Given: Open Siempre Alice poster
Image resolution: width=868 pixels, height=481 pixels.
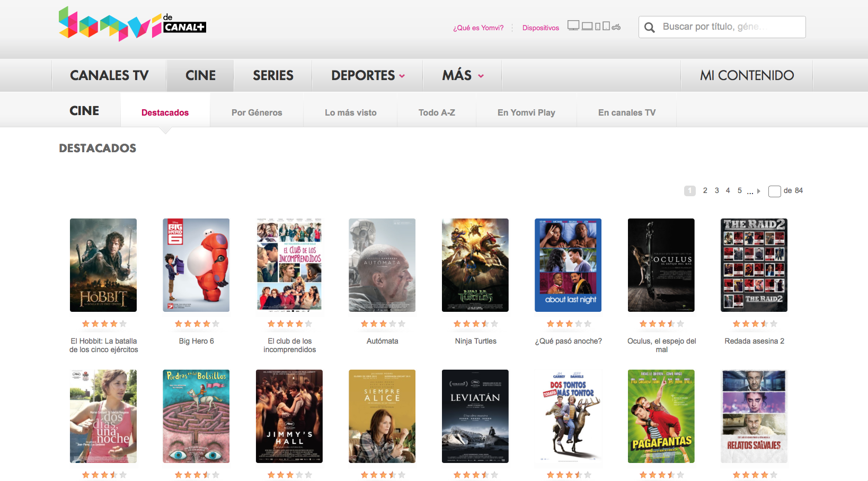Looking at the screenshot, I should [x=382, y=416].
